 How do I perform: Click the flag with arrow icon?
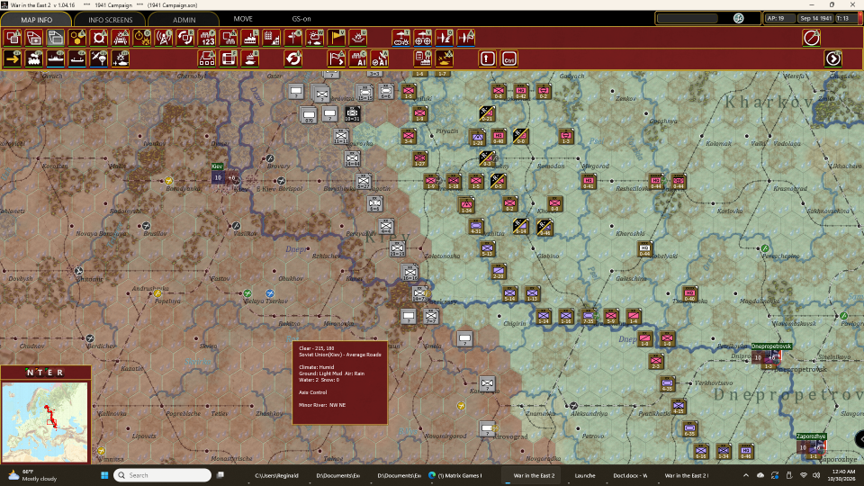point(337,58)
